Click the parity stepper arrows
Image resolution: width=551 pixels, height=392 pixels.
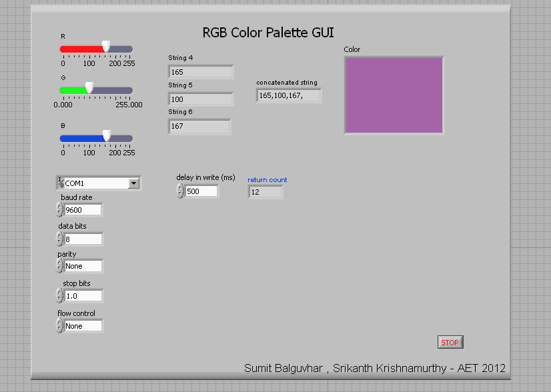point(59,265)
